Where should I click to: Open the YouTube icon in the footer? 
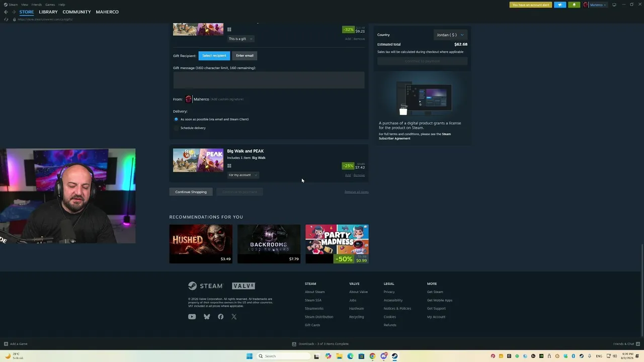(x=192, y=317)
